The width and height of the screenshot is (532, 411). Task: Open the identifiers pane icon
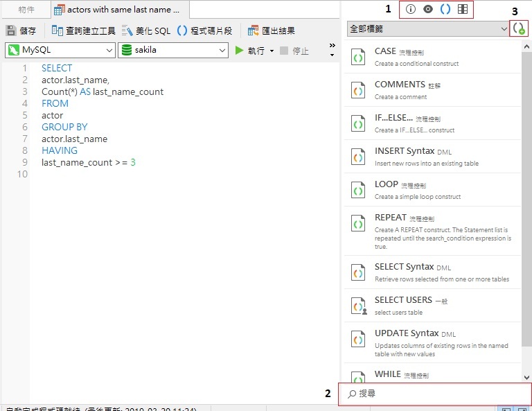(x=463, y=10)
